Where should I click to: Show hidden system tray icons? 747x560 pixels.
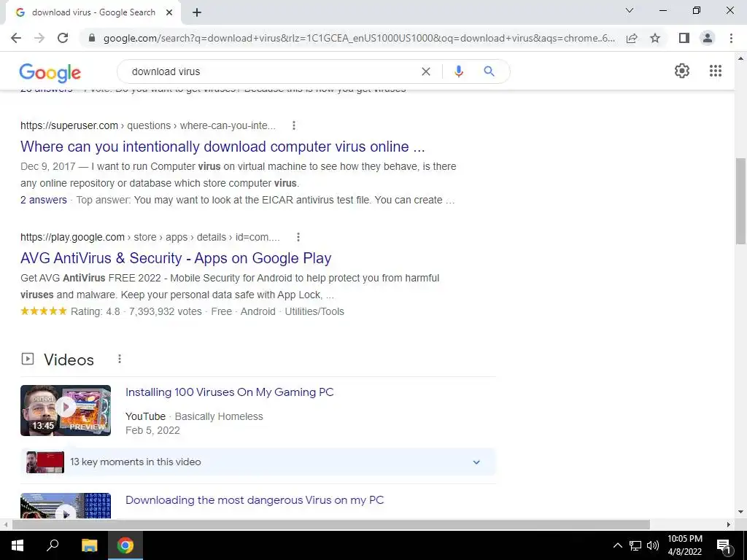click(617, 545)
